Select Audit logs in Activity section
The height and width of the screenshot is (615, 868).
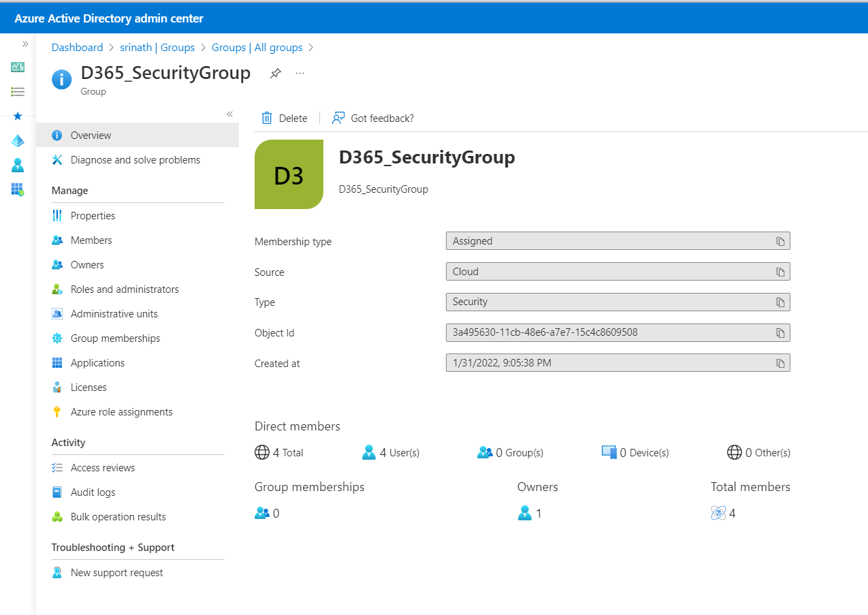point(93,492)
